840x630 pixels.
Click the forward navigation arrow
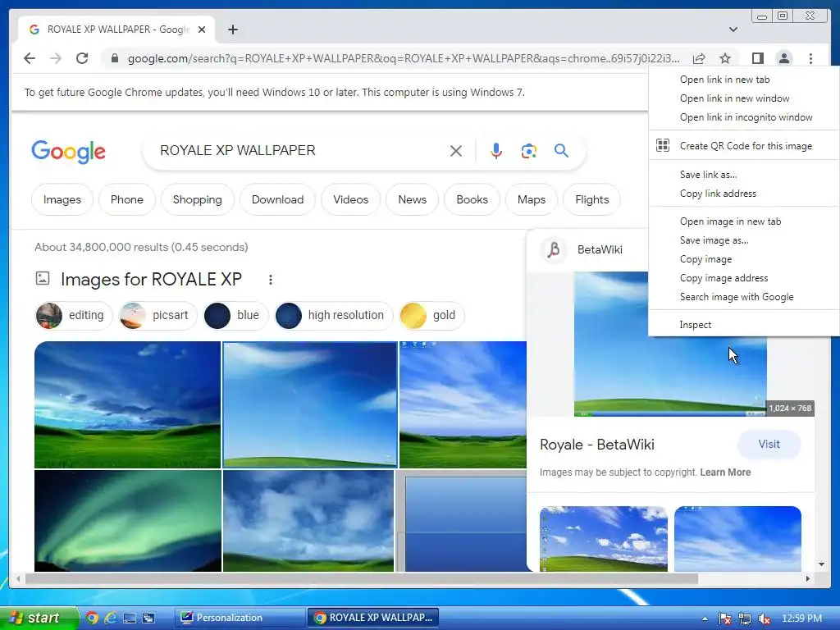[56, 58]
